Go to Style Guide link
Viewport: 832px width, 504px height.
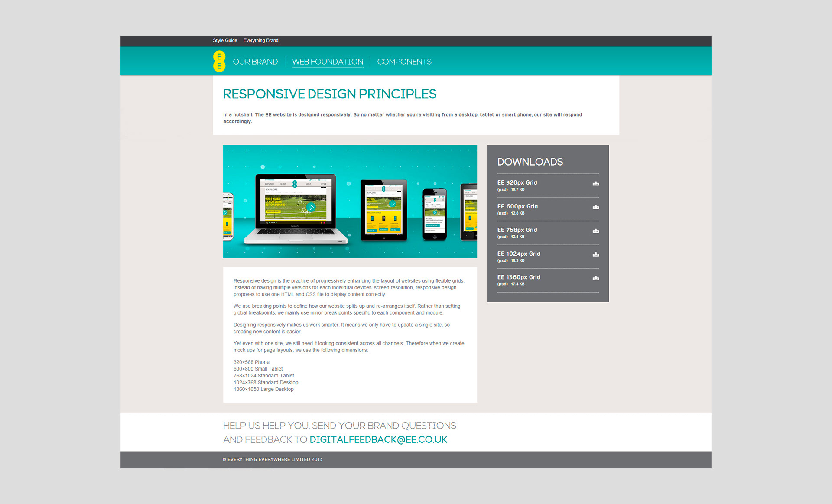click(225, 40)
